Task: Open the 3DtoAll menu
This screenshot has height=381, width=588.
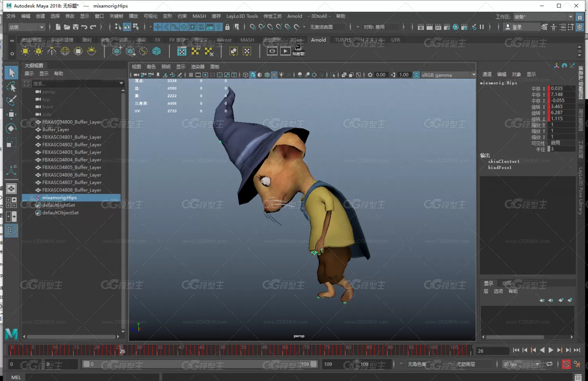Action: click(x=319, y=16)
